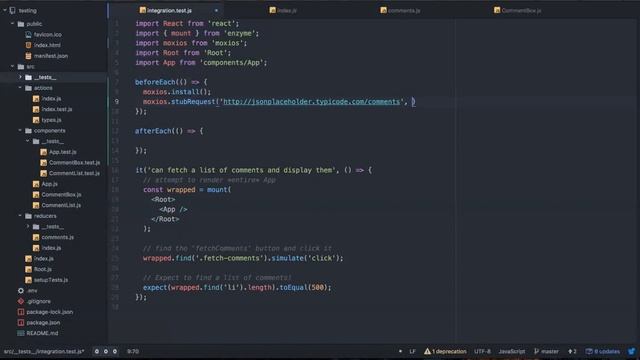The height and width of the screenshot is (360, 640).
Task: Open index.js directly under src
Action: (x=44, y=258)
